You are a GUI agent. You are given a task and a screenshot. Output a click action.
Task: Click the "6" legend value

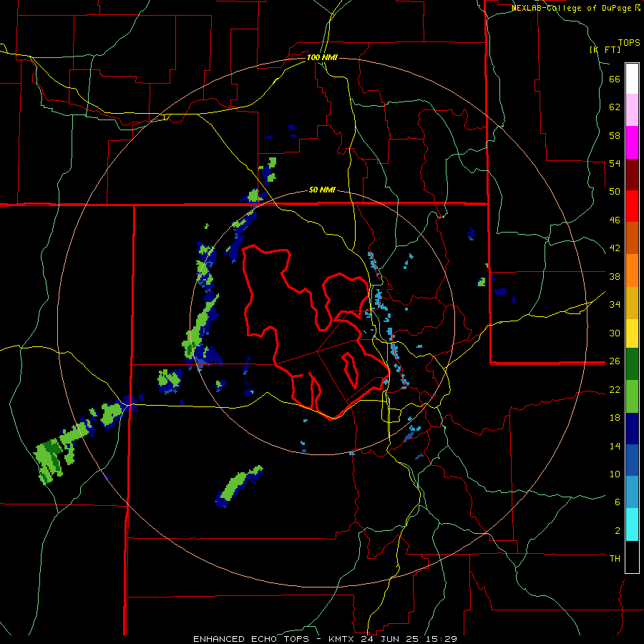[x=618, y=502]
